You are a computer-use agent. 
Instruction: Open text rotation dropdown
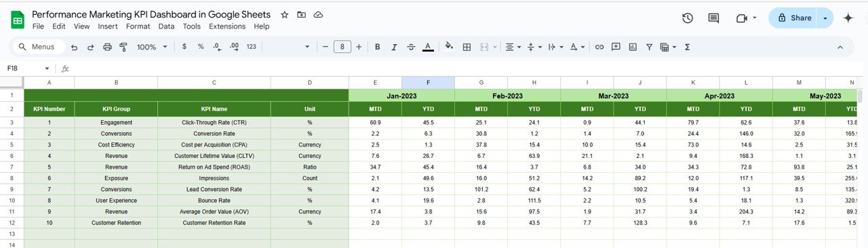coord(577,47)
